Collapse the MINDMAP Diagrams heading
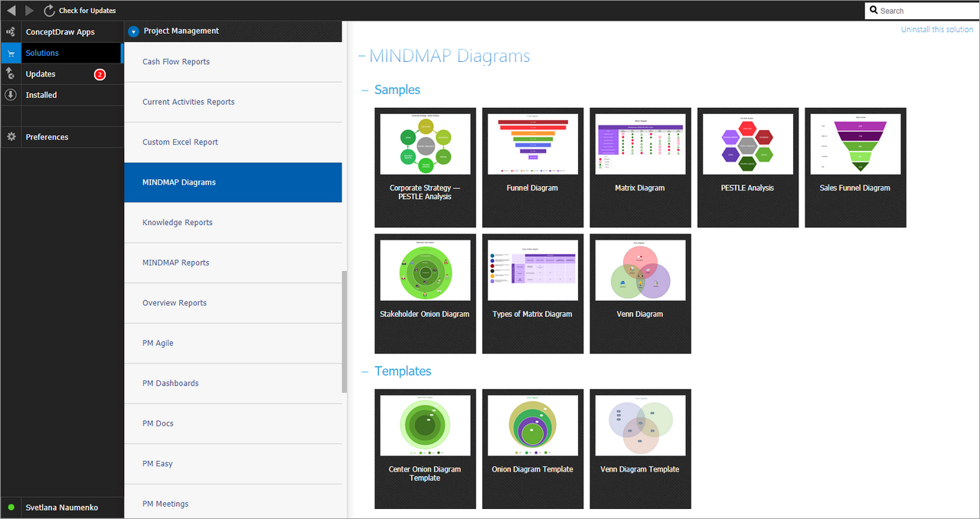The height and width of the screenshot is (519, 980). (x=361, y=57)
